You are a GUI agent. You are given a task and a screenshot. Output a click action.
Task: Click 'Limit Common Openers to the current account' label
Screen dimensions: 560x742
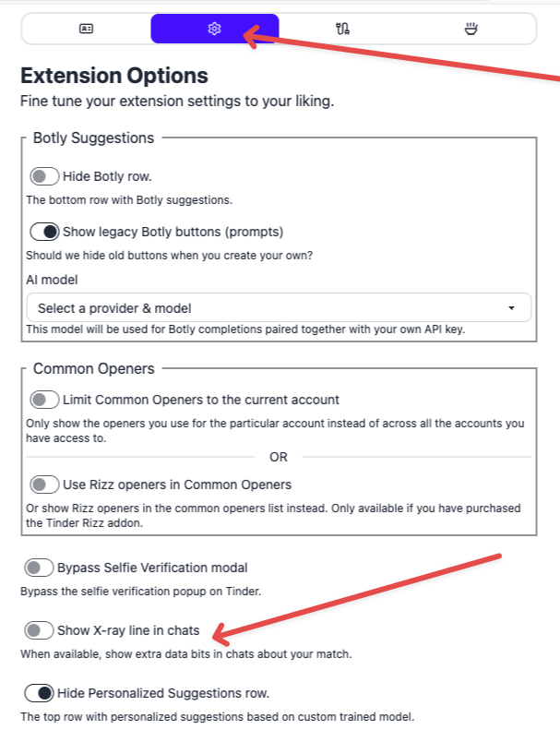(x=201, y=400)
